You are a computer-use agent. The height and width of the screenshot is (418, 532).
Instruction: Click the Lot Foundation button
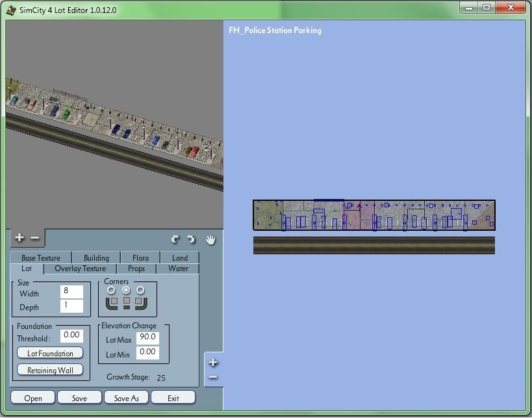[x=50, y=353]
